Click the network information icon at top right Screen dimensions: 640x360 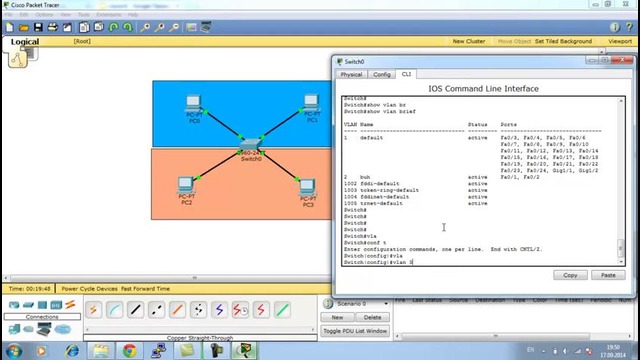point(614,27)
